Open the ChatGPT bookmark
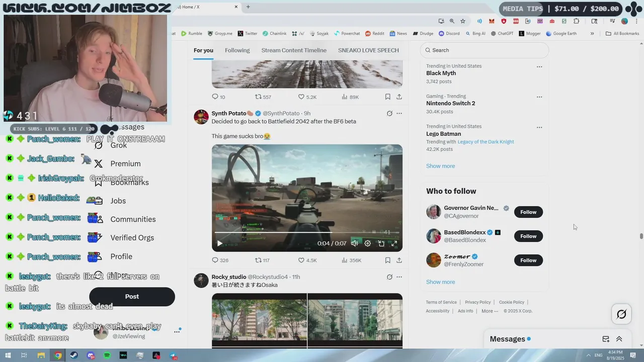644x362 pixels. point(502,34)
